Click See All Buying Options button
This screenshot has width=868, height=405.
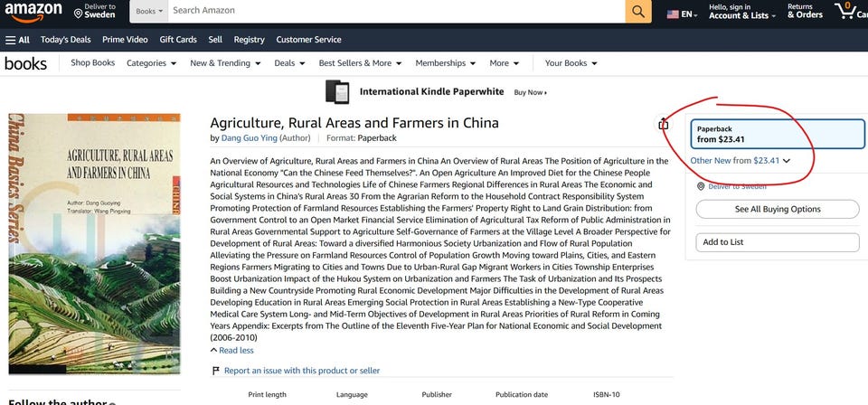coord(778,209)
